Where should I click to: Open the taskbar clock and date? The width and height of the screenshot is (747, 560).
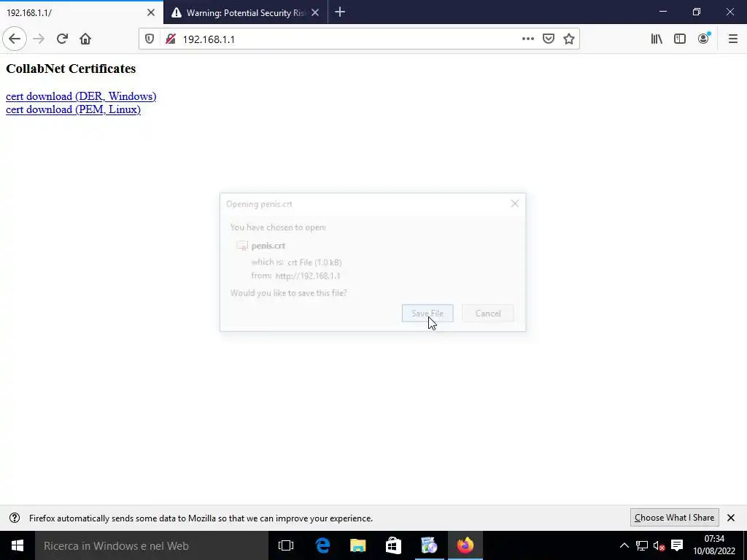click(x=714, y=545)
